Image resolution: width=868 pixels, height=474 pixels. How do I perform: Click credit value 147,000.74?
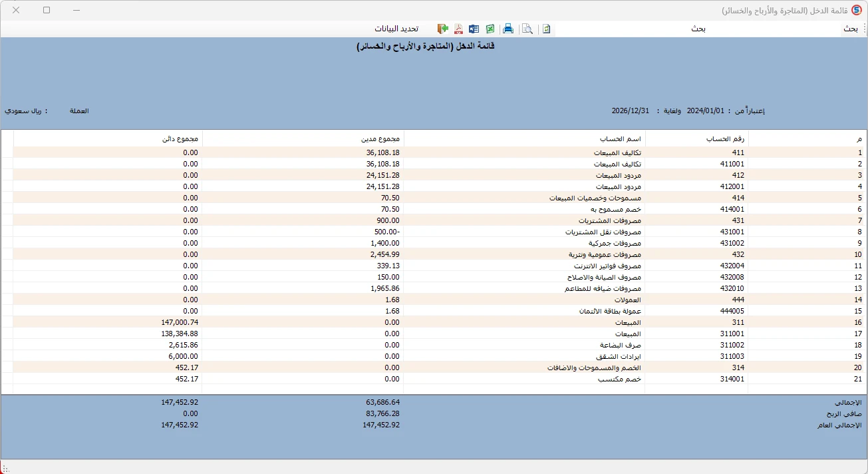click(x=180, y=322)
